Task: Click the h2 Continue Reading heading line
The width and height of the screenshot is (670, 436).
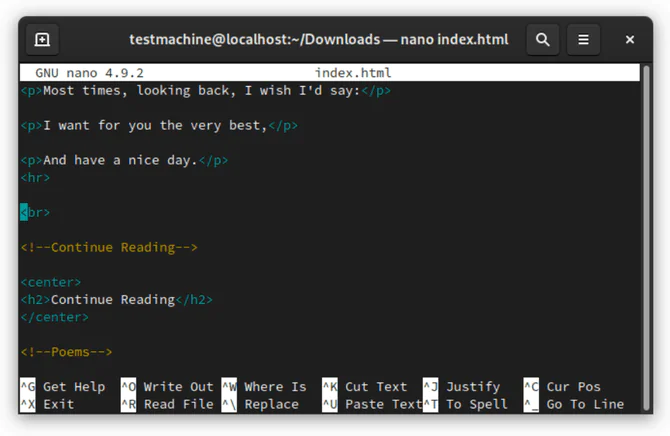Action: 116,300
